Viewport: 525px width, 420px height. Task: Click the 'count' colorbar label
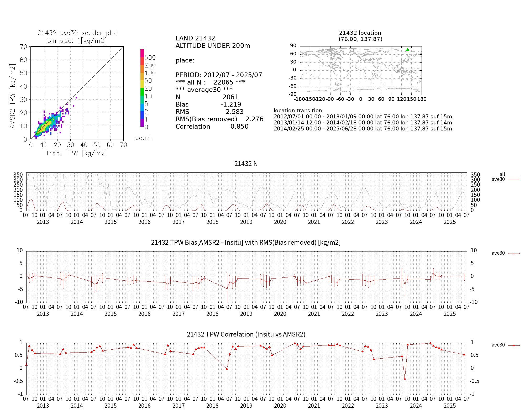tap(144, 138)
